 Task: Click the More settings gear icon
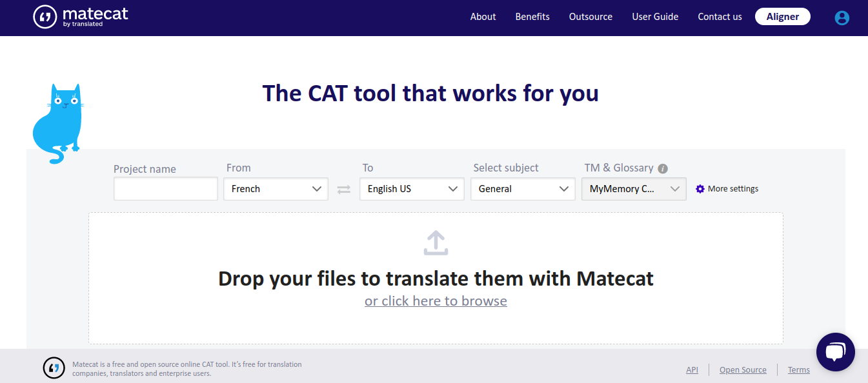[700, 189]
